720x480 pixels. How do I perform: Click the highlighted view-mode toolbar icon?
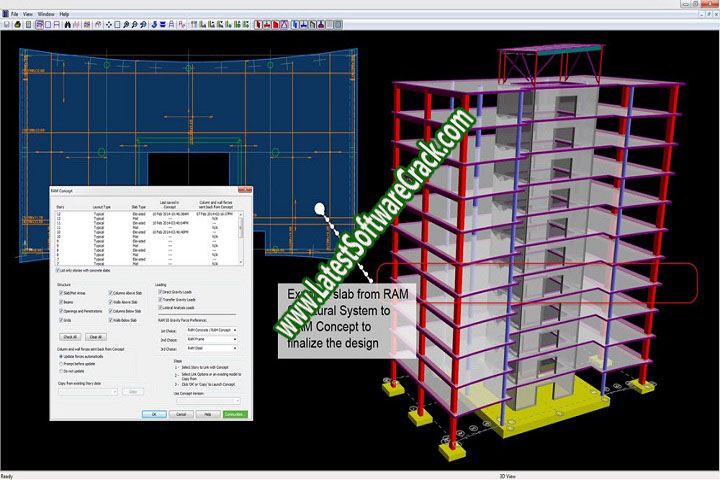40,24
